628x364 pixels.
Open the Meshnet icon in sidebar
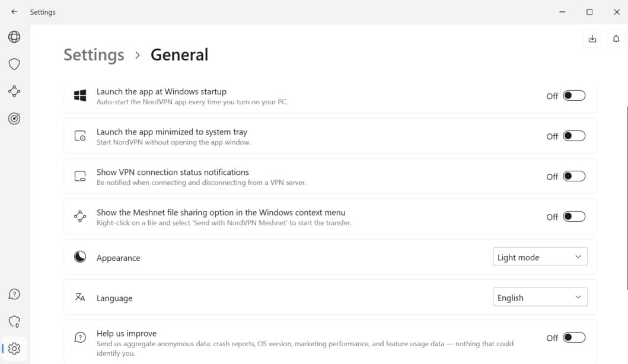point(14,91)
